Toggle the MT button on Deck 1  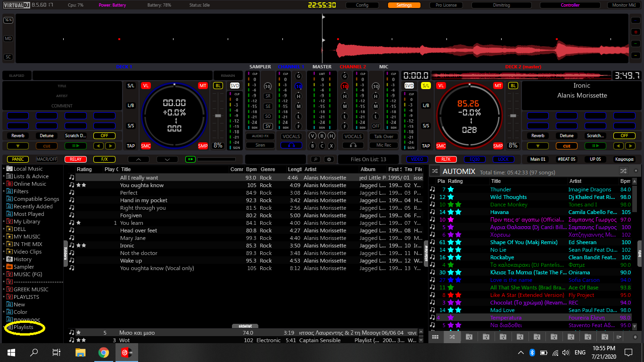point(203,85)
